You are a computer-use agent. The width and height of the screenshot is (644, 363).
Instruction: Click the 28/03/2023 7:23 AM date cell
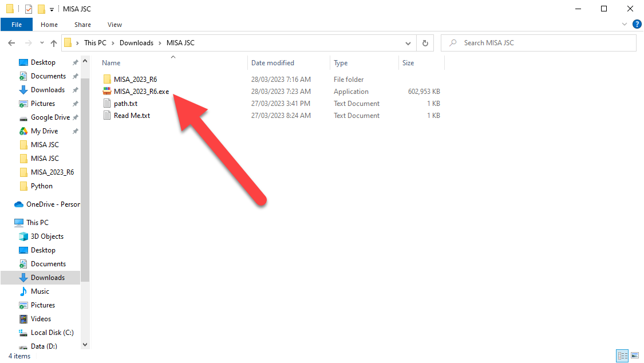pos(281,91)
